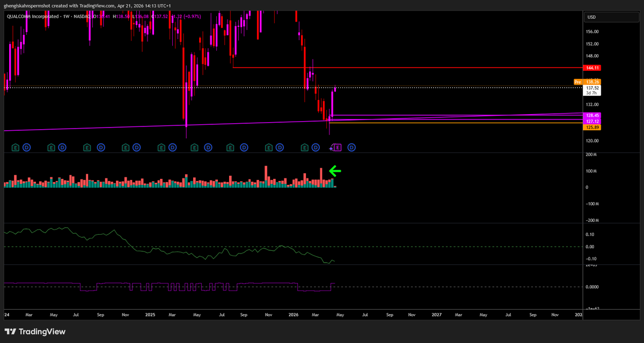
Task: Open the February 2025 earnings E marker
Action: pos(162,147)
